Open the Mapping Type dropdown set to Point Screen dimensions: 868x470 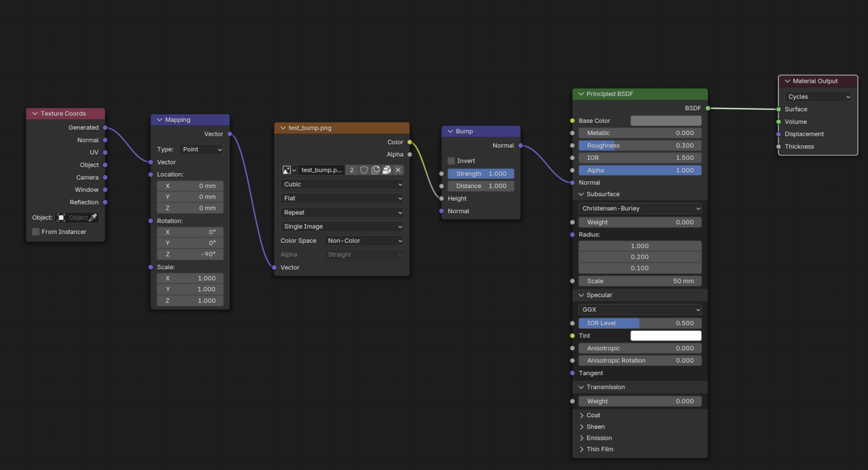[x=201, y=149]
